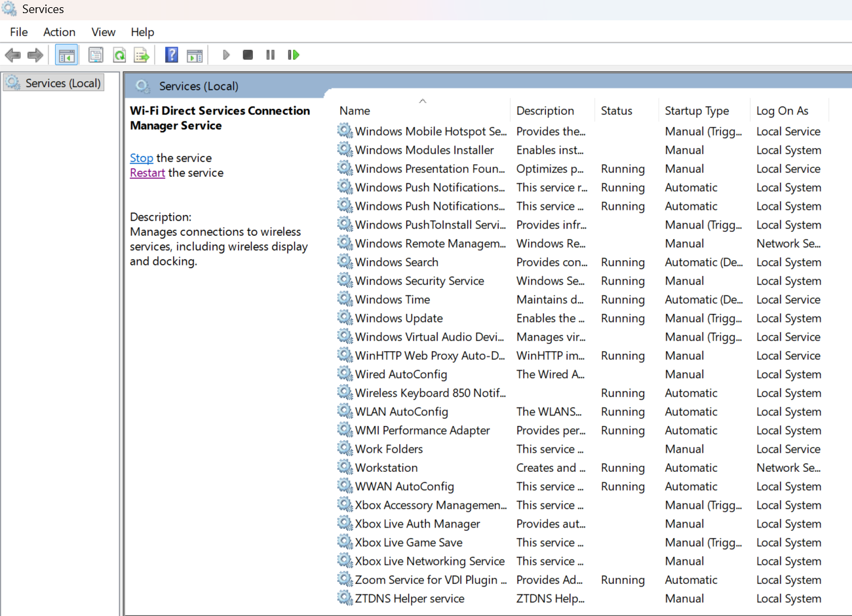Toggle the Show/Hide Console Tree toolbar button

click(66, 55)
